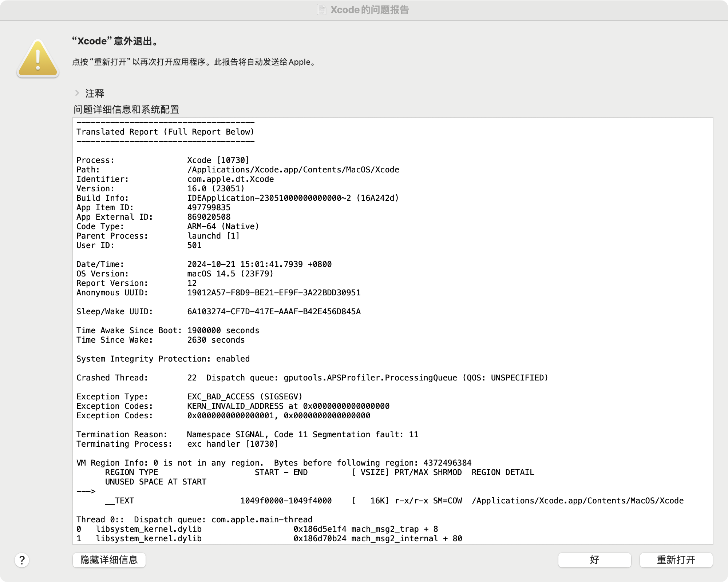This screenshot has width=728, height=582.
Task: Click OS Version macOS 14.5 (23F79)
Action: pyautogui.click(x=230, y=274)
